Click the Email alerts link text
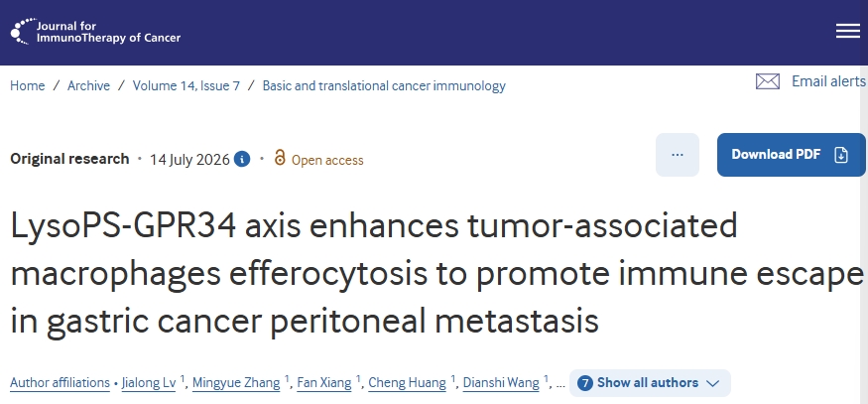Screen dimensions: 868x404 [x=828, y=81]
